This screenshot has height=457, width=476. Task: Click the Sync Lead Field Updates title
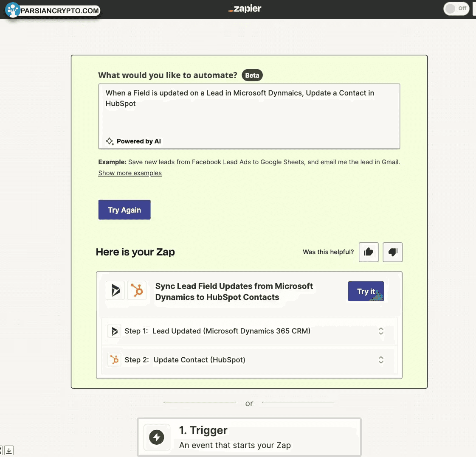234,292
